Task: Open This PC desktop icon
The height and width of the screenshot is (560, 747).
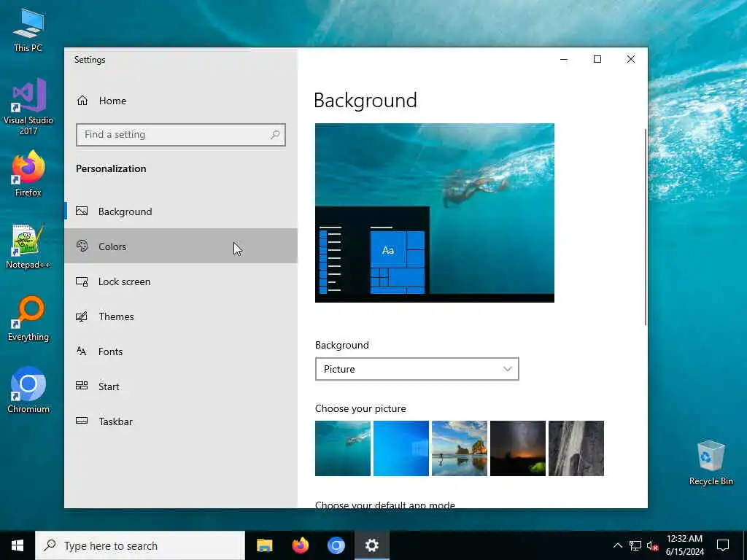Action: click(x=28, y=29)
